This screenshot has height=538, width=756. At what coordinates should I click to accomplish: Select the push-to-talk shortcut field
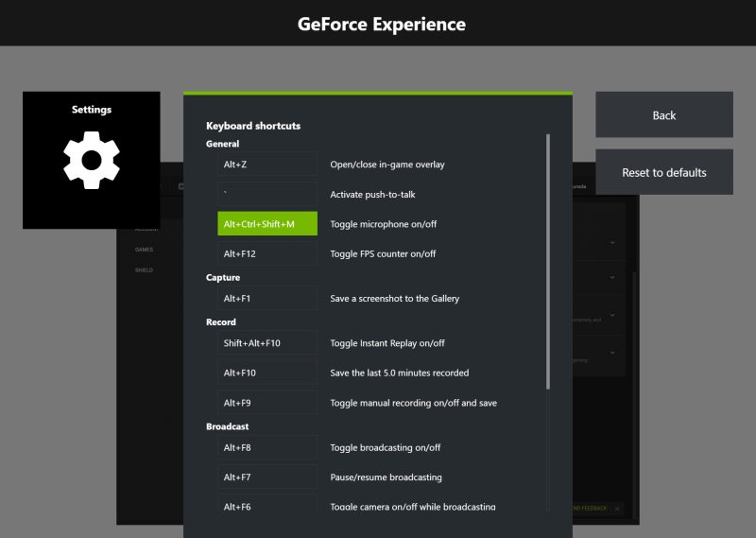[x=267, y=194]
